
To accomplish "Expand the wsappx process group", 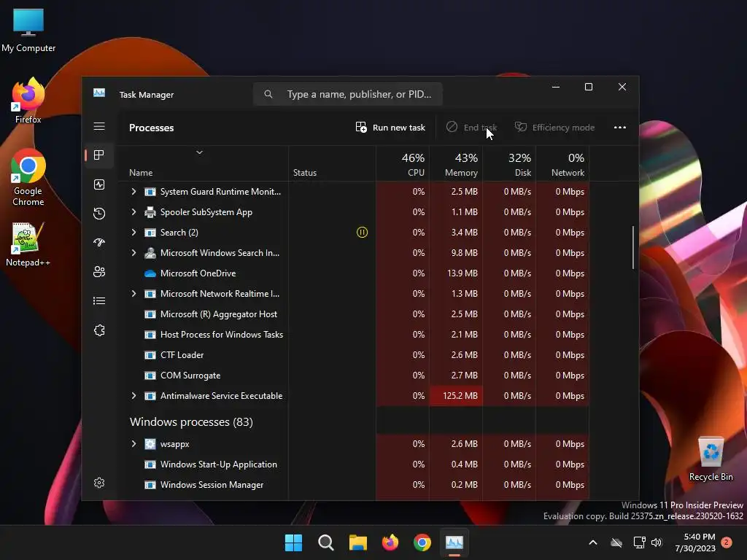I will point(134,444).
